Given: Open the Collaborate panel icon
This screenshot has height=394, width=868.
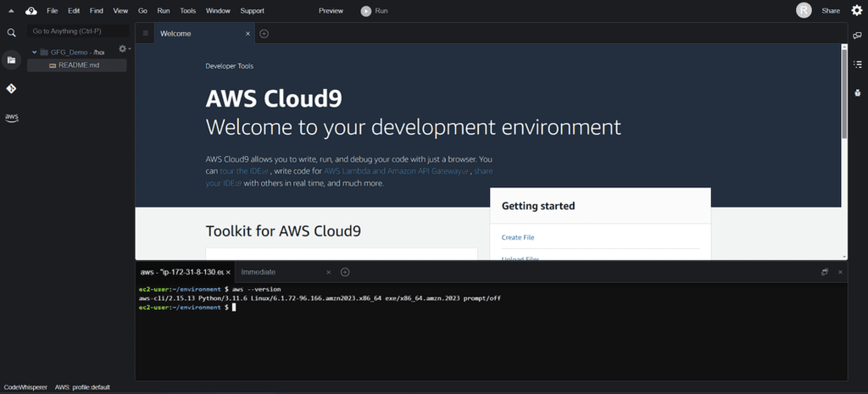Looking at the screenshot, I should [x=858, y=36].
